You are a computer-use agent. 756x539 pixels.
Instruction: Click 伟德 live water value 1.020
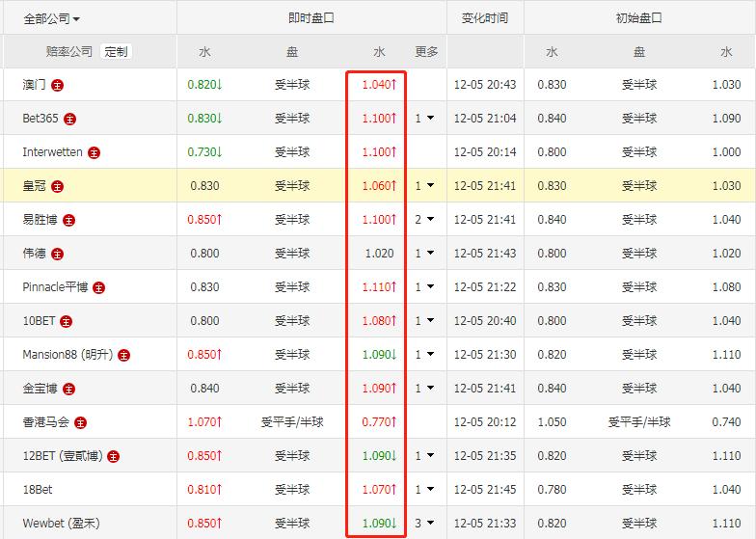pos(380,253)
